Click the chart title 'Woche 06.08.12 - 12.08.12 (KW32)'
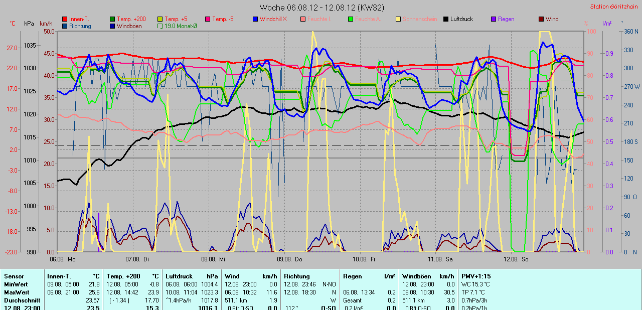644x310 pixels. pos(322,8)
